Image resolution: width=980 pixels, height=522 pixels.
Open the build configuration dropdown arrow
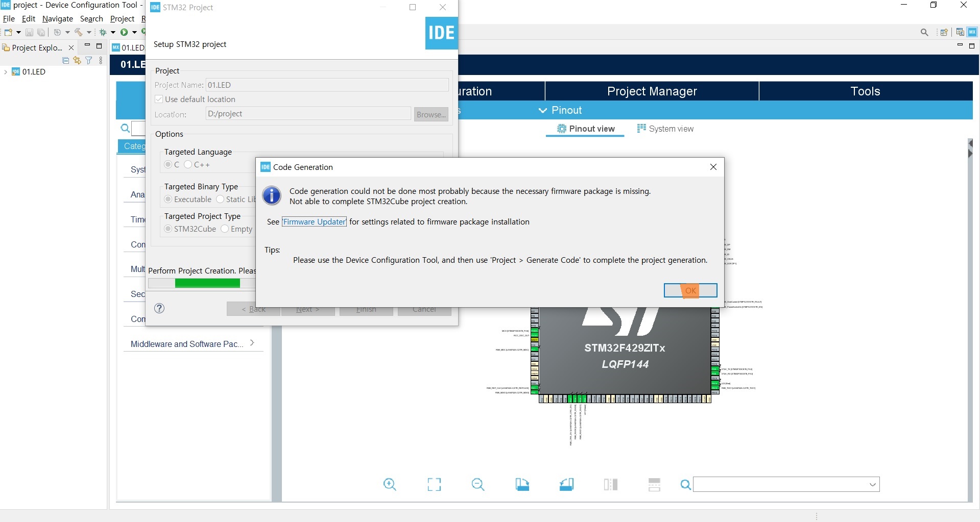67,32
